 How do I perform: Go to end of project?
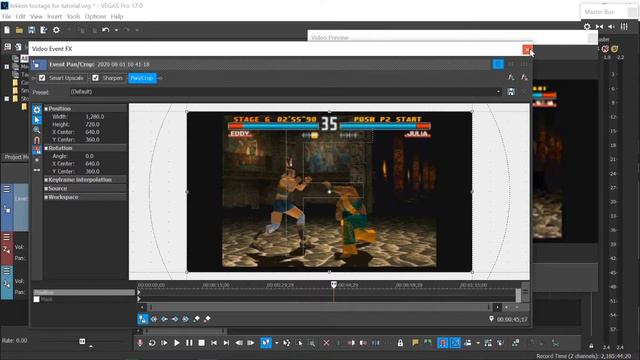(x=226, y=343)
